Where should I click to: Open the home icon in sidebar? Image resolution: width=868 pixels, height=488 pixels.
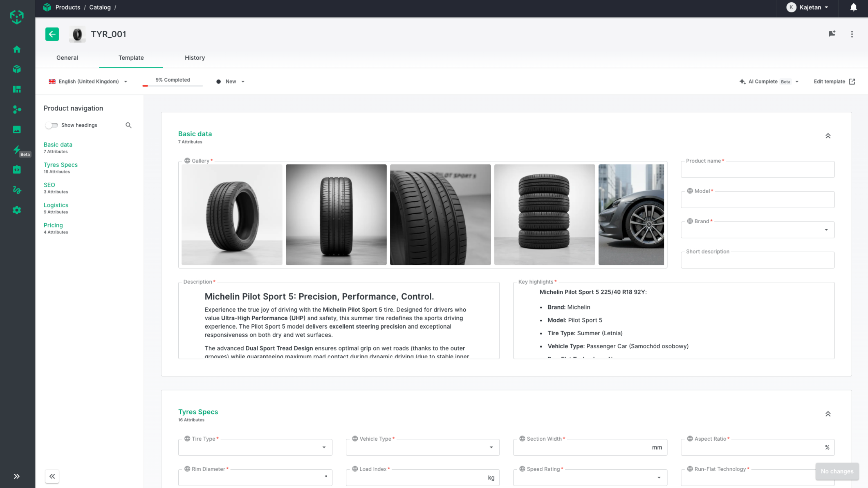coord(17,49)
